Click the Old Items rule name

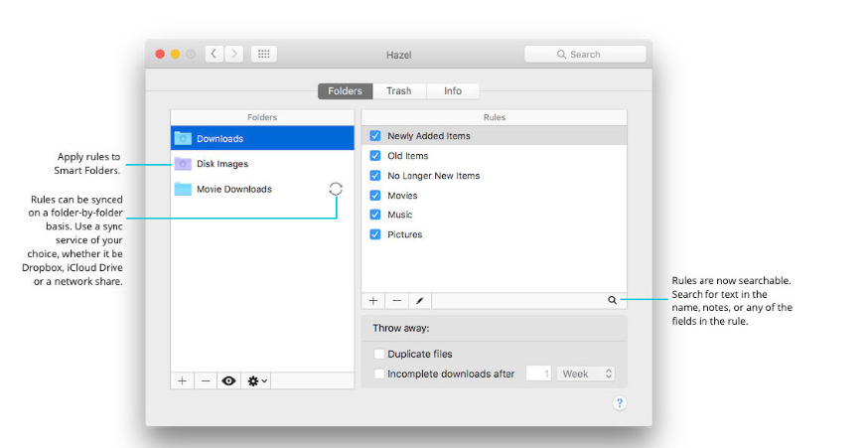coord(408,156)
